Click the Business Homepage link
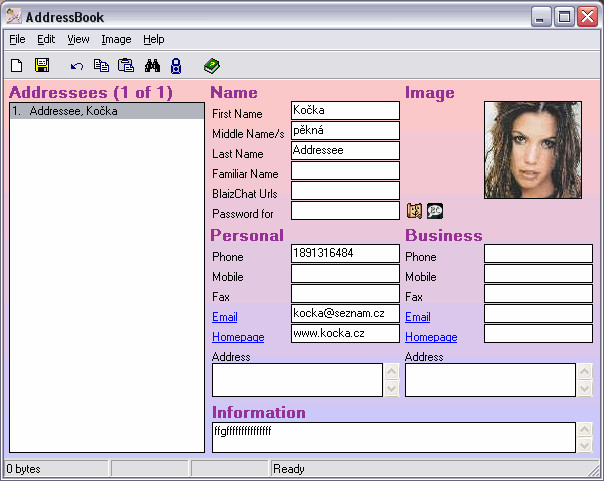 point(431,337)
